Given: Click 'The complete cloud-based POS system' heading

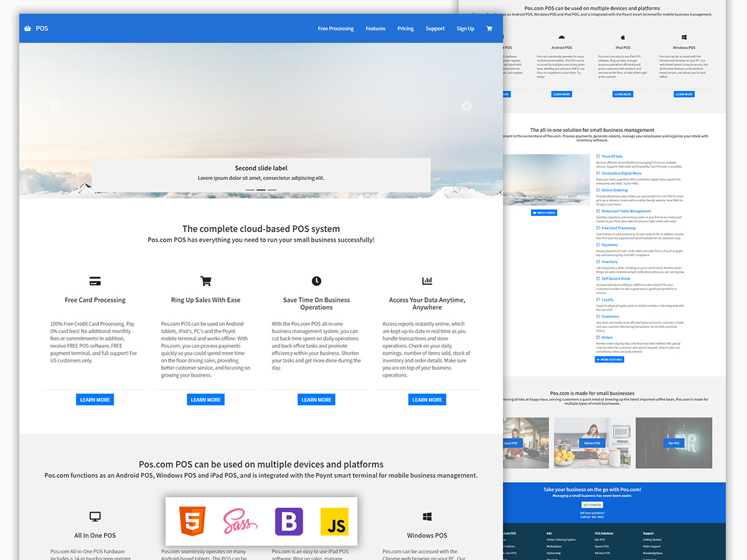Looking at the screenshot, I should click(261, 229).
